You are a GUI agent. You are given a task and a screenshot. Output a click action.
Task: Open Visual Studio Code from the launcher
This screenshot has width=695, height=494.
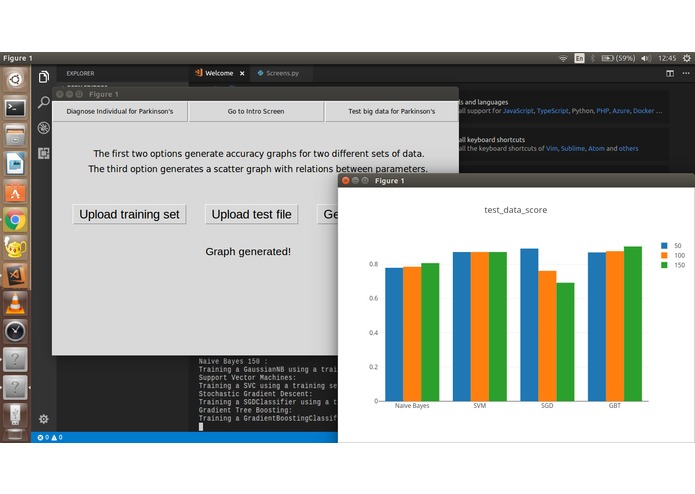tap(15, 276)
